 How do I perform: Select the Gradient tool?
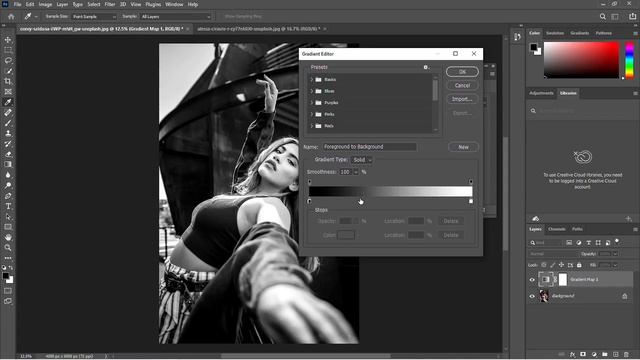8,164
